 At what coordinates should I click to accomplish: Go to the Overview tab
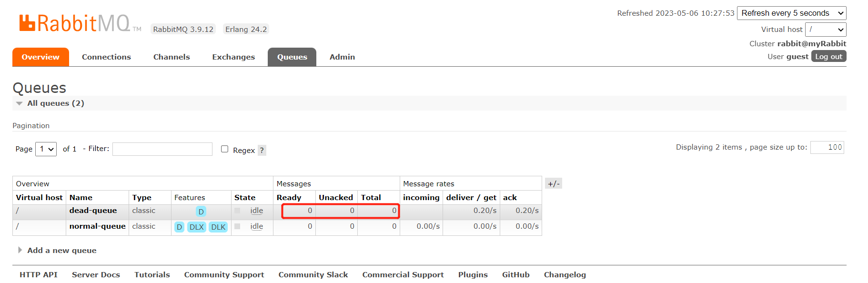click(x=40, y=57)
